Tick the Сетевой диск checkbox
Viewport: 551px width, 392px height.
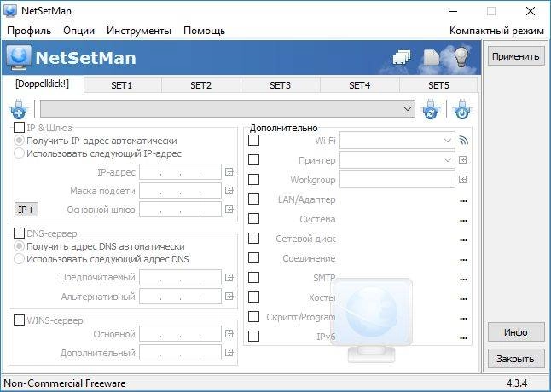253,239
